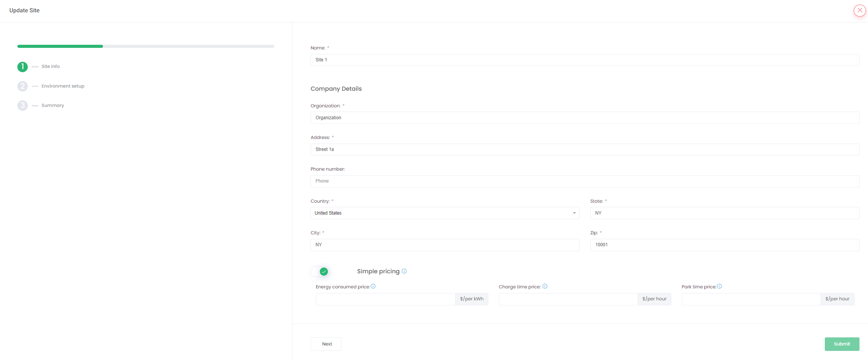The height and width of the screenshot is (359, 868).
Task: Click the Simple pricing info icon
Action: [404, 271]
